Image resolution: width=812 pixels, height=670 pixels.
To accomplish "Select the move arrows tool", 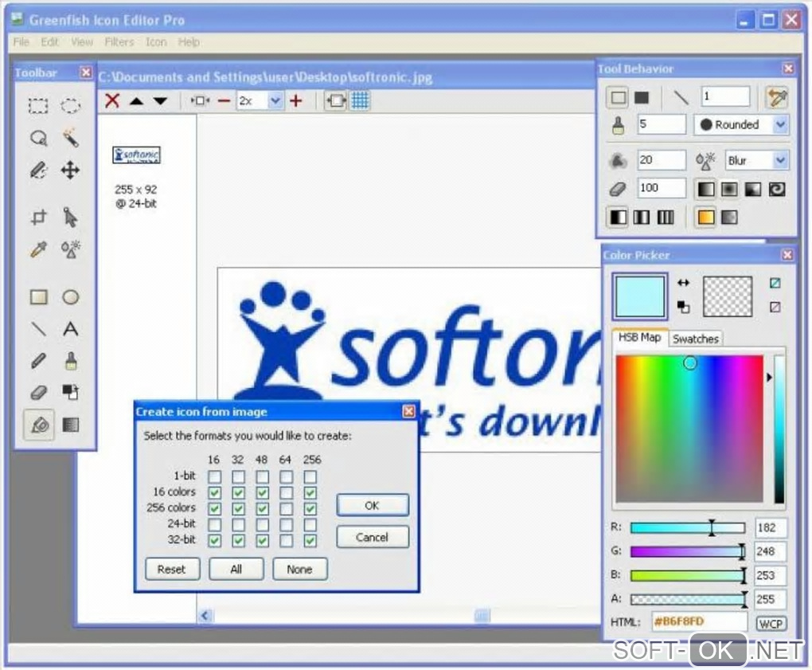I will coord(70,170).
